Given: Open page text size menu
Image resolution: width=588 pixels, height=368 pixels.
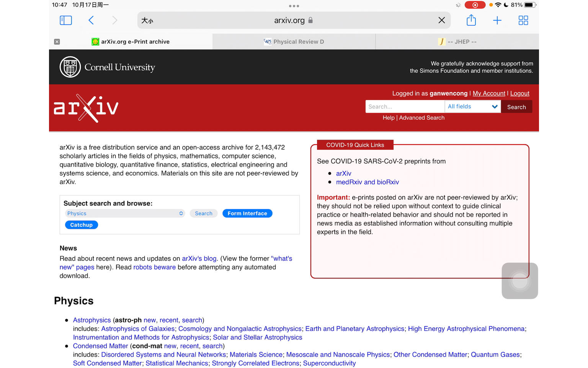Looking at the screenshot, I should point(147,21).
